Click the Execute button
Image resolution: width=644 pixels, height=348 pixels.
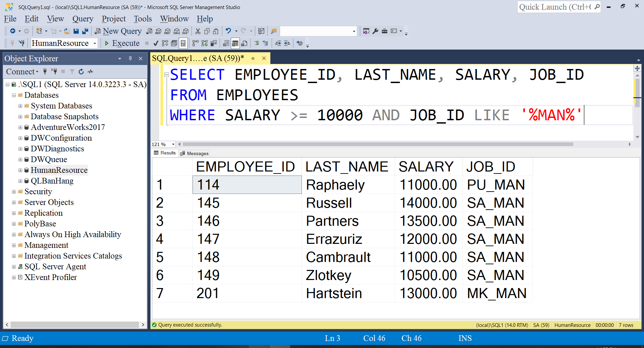coord(122,43)
